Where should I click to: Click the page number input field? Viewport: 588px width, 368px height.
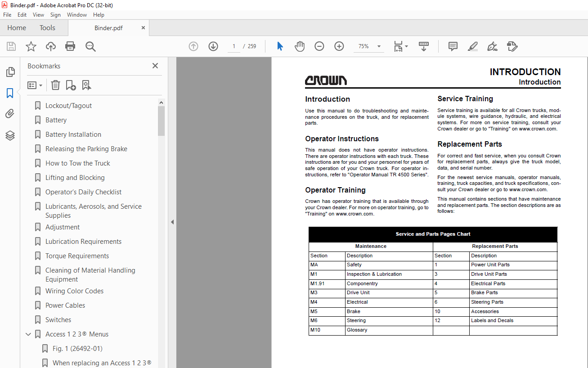tap(234, 46)
